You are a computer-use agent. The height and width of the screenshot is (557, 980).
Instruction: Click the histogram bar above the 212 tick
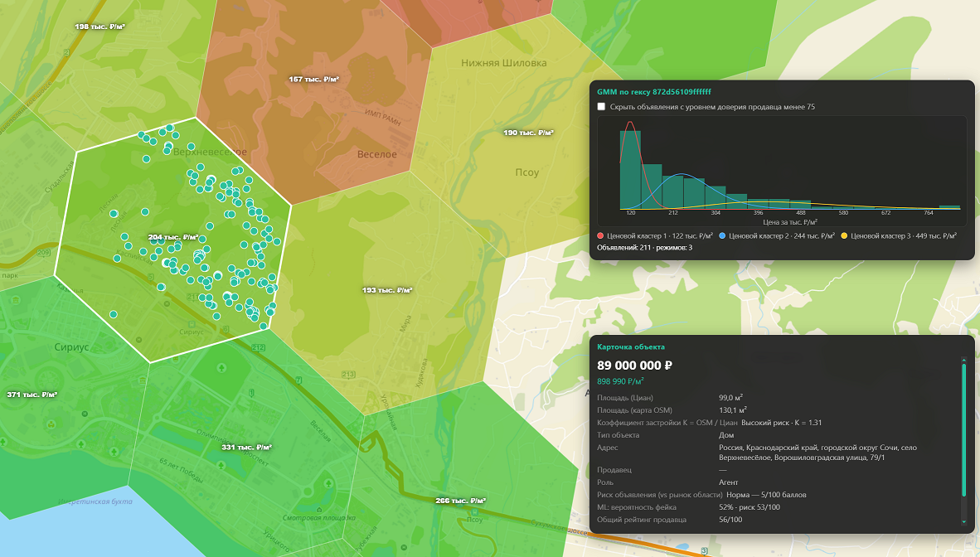click(x=673, y=192)
